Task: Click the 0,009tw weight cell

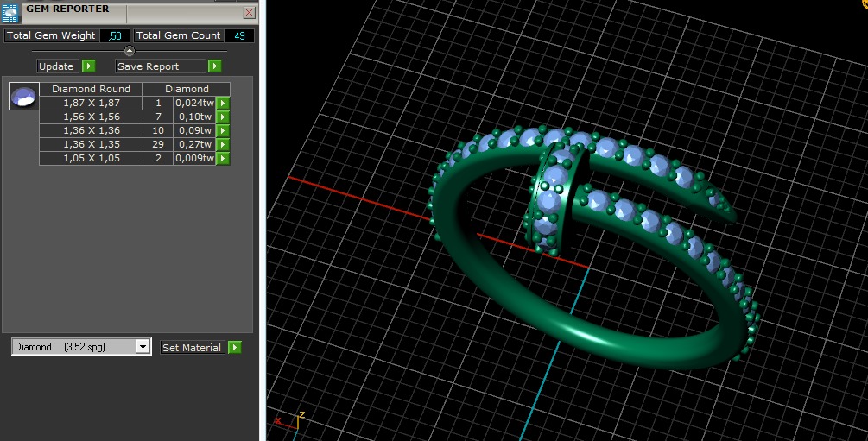Action: click(194, 158)
